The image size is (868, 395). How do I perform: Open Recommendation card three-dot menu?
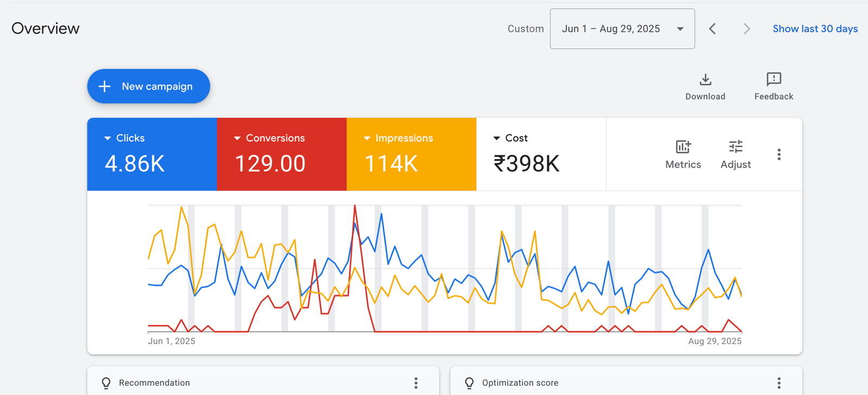pos(416,383)
